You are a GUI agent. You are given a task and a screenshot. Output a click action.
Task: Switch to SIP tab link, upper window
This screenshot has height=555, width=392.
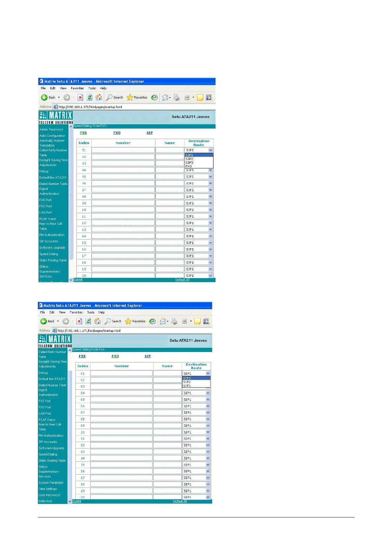pos(150,133)
